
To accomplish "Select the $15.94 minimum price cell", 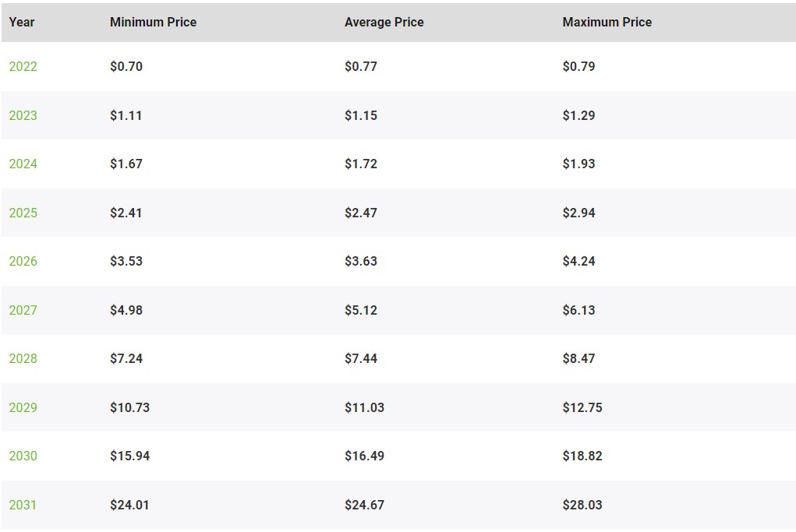I will pyautogui.click(x=130, y=456).
